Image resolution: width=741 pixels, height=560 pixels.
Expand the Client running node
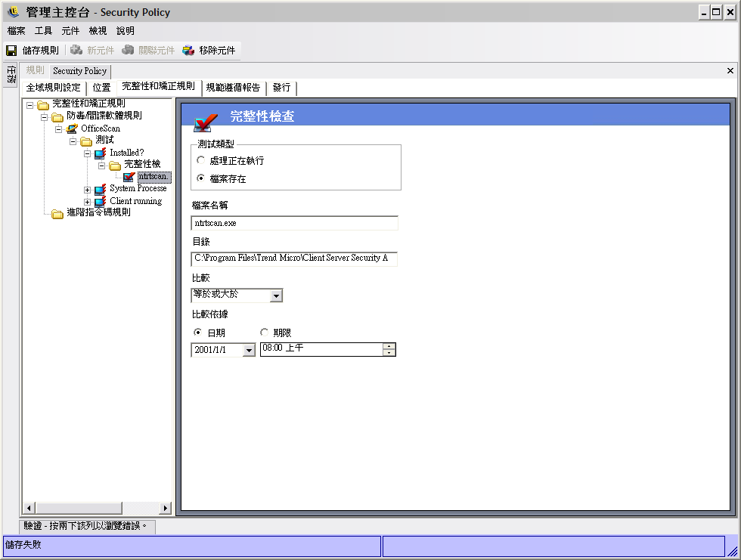coord(88,202)
